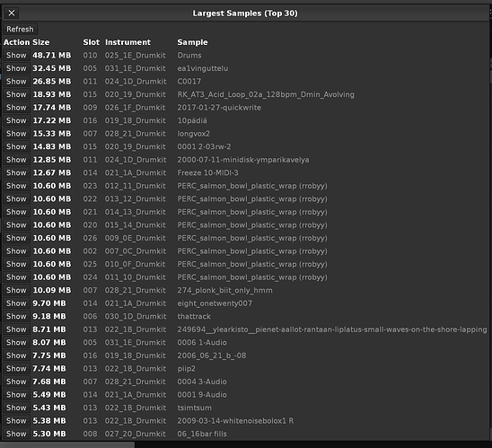This screenshot has width=492, height=448.
Task: Show the 10pädiä sample
Action: click(17, 120)
